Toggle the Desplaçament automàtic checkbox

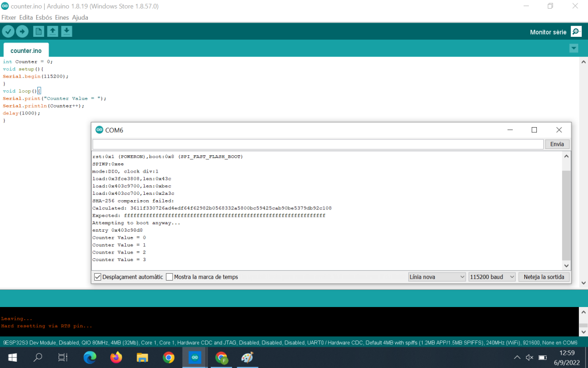click(98, 277)
